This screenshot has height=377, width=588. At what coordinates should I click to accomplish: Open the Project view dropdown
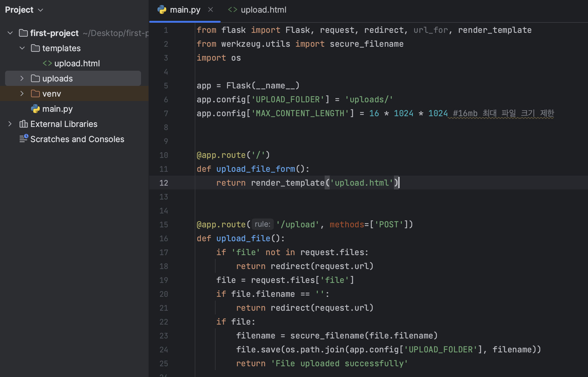click(24, 10)
